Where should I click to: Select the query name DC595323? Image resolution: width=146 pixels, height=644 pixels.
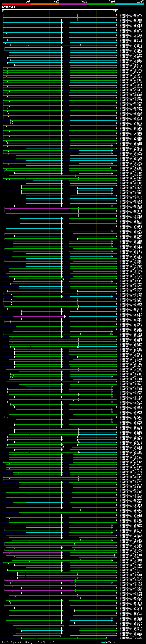(8, 7)
